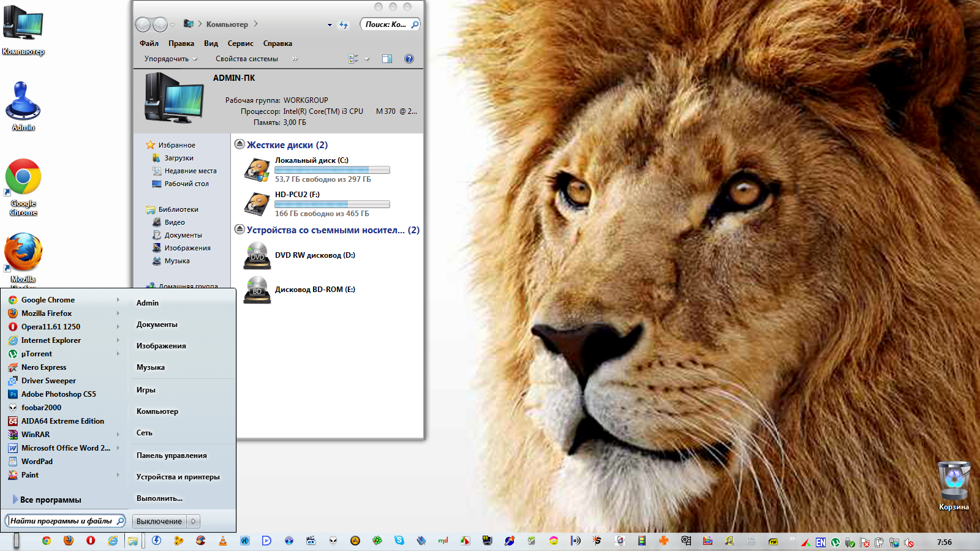This screenshot has width=980, height=551.
Task: Open Google Chrome desktop shortcut
Action: click(x=23, y=178)
